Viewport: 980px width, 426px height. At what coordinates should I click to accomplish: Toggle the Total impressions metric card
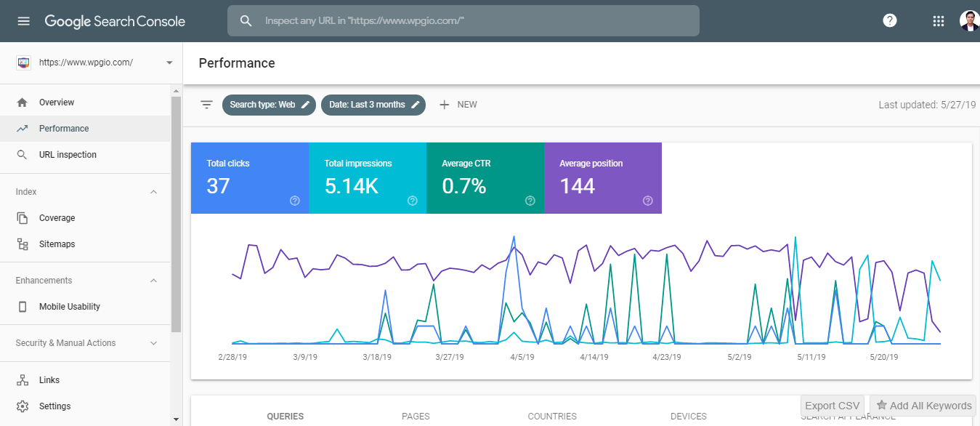click(x=368, y=178)
